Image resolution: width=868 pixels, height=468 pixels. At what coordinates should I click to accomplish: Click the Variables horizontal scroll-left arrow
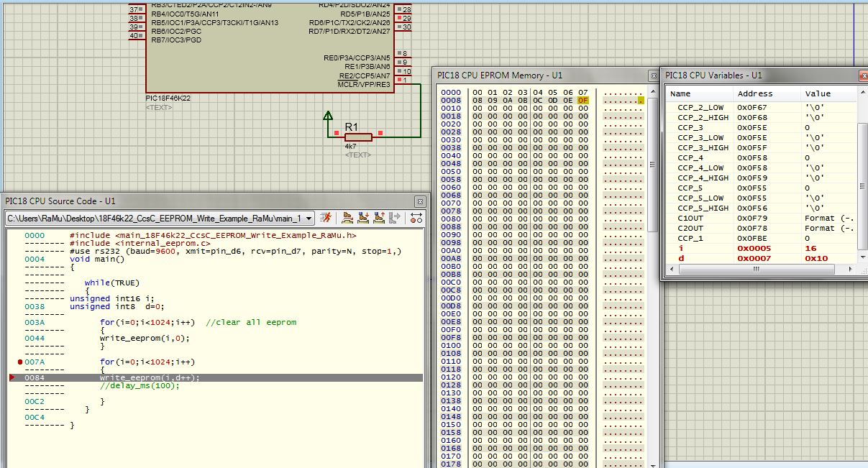tap(670, 269)
